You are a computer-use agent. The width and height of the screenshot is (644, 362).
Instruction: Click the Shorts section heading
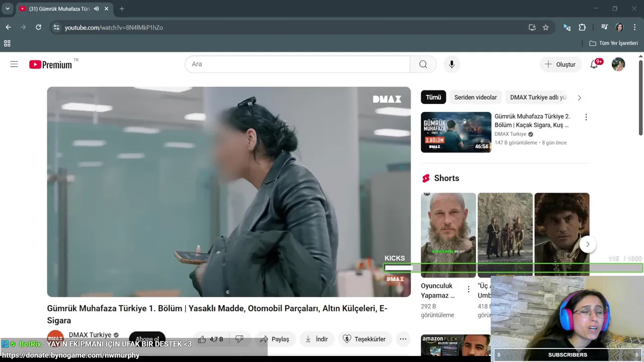click(x=446, y=178)
